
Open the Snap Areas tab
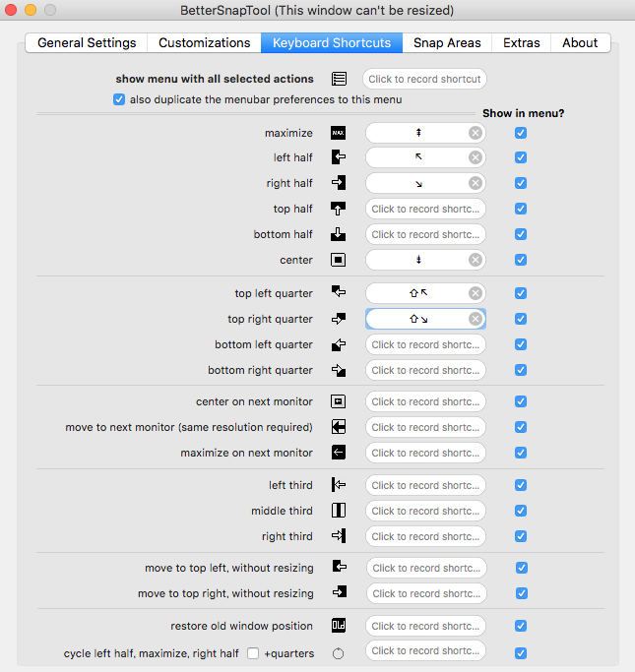[447, 43]
